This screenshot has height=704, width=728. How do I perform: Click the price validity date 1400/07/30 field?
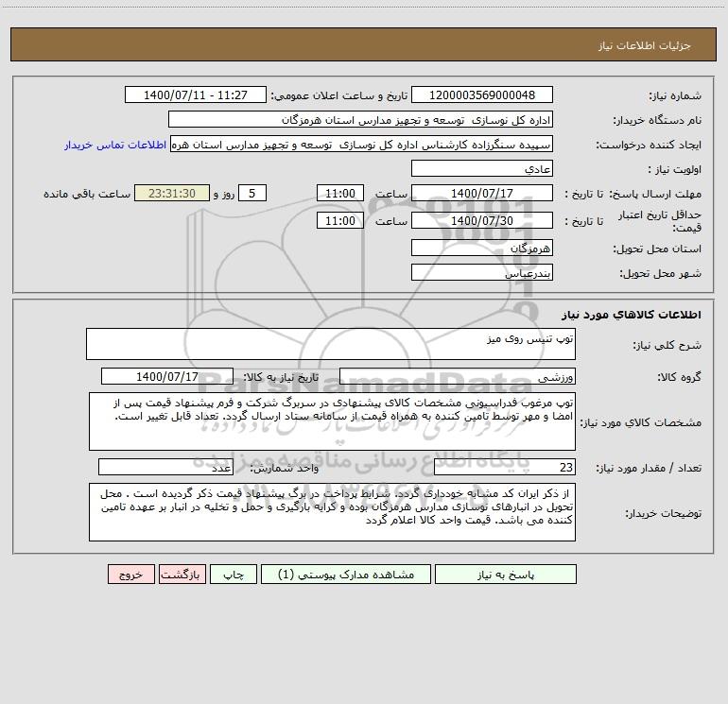click(482, 220)
